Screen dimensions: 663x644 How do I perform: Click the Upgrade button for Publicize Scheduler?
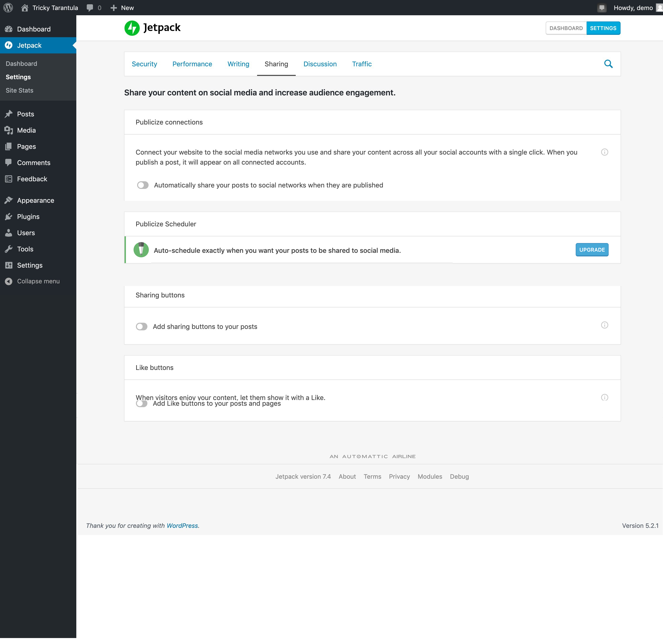(x=592, y=250)
